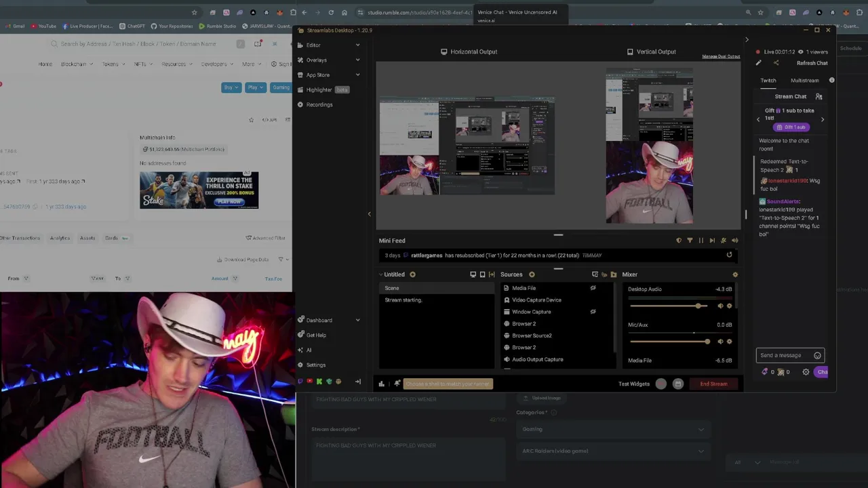The image size is (868, 488).
Task: Pause the Mini Feed alert queue
Action: click(x=701, y=240)
